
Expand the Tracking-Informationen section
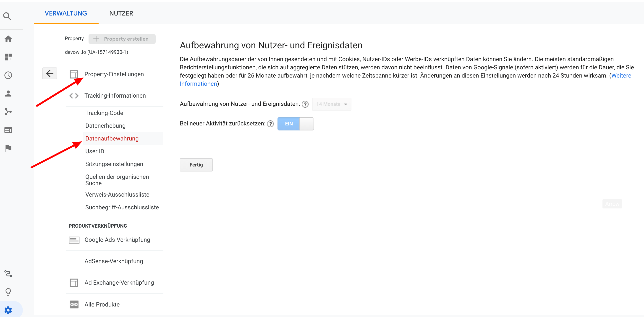[115, 95]
